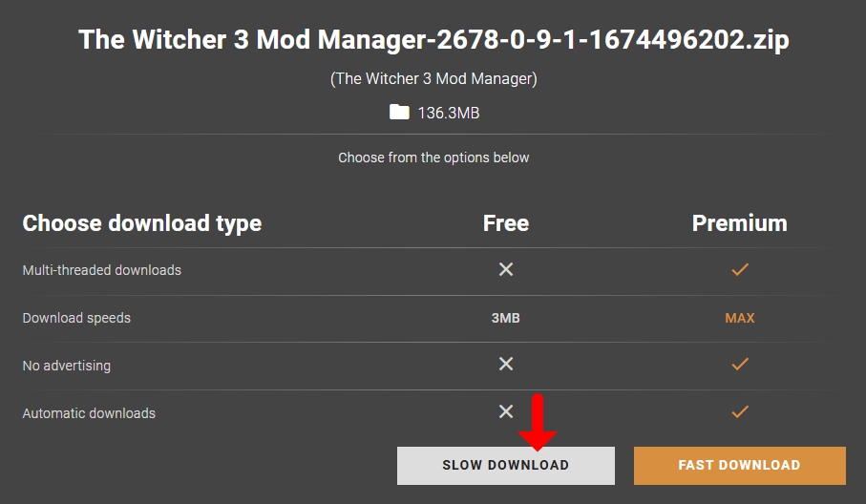Click the red arrow pointing at Slow Download
The image size is (866, 504).
pyautogui.click(x=538, y=422)
